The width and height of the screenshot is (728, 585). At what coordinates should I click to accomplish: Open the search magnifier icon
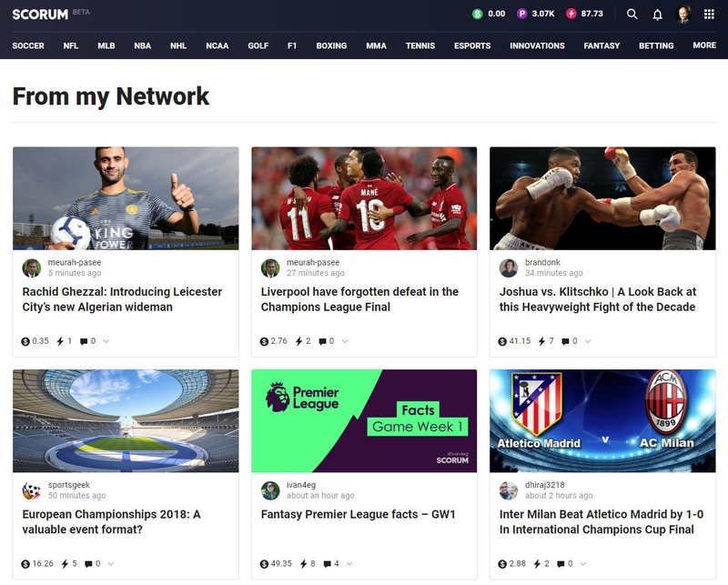[632, 14]
